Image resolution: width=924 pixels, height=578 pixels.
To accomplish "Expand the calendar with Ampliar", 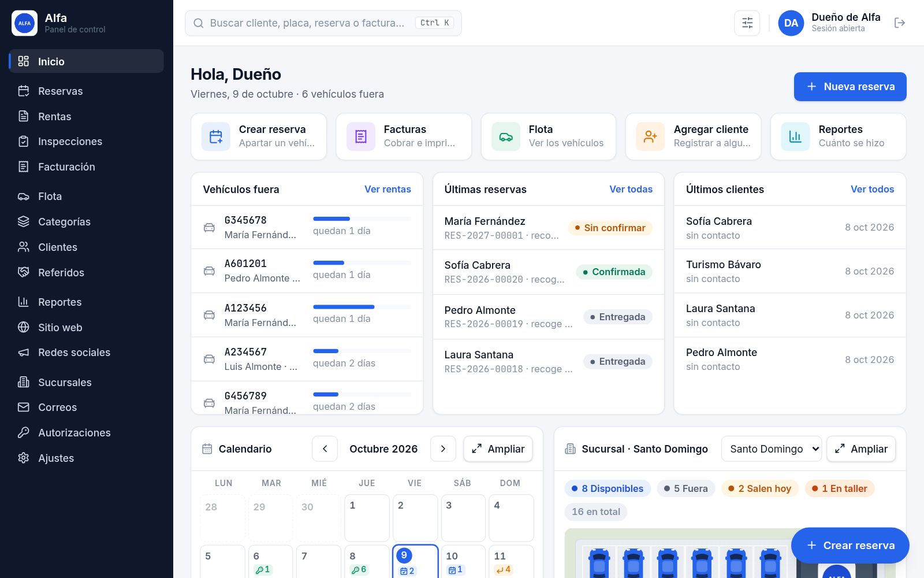I will pyautogui.click(x=498, y=449).
